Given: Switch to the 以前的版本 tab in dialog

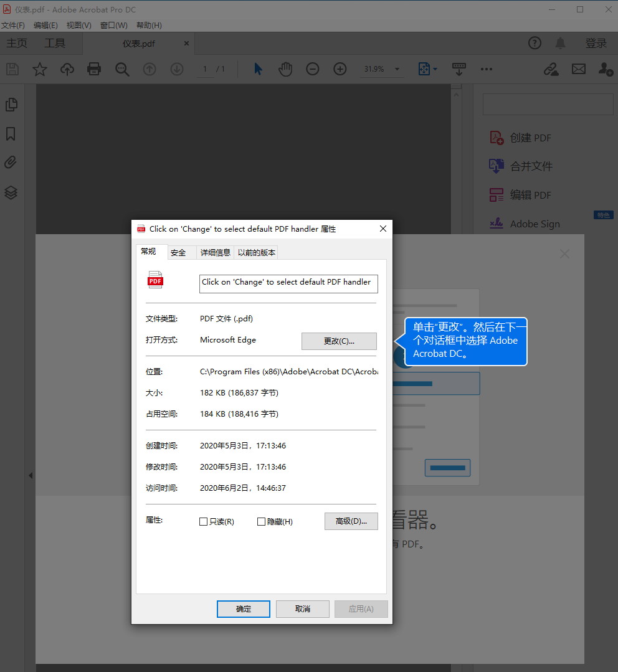Looking at the screenshot, I should coord(256,253).
